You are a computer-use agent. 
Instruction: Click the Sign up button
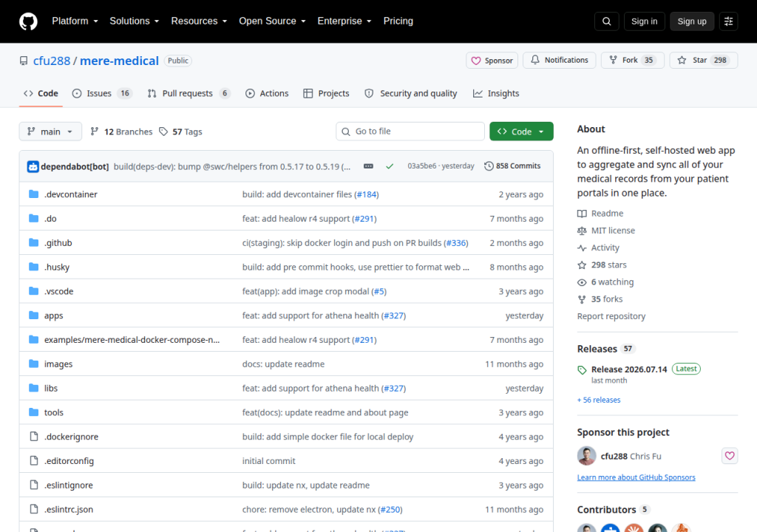click(x=692, y=21)
